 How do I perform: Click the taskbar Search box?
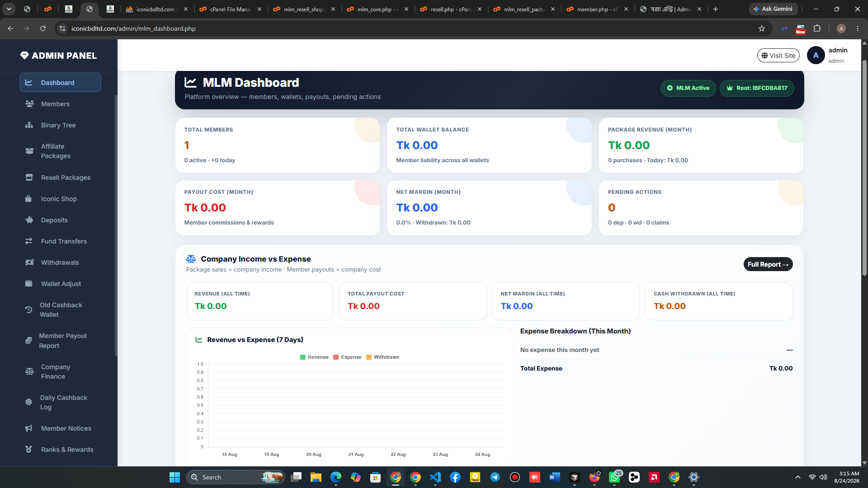click(235, 477)
